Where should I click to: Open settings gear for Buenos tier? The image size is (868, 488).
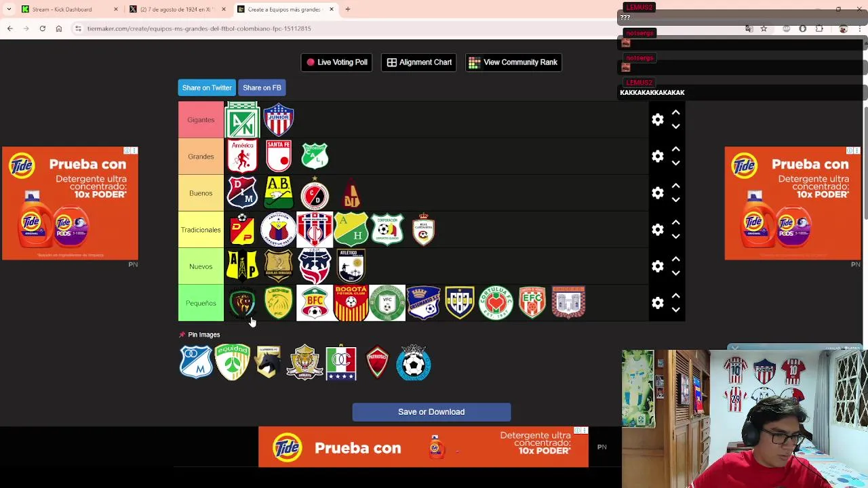click(658, 193)
